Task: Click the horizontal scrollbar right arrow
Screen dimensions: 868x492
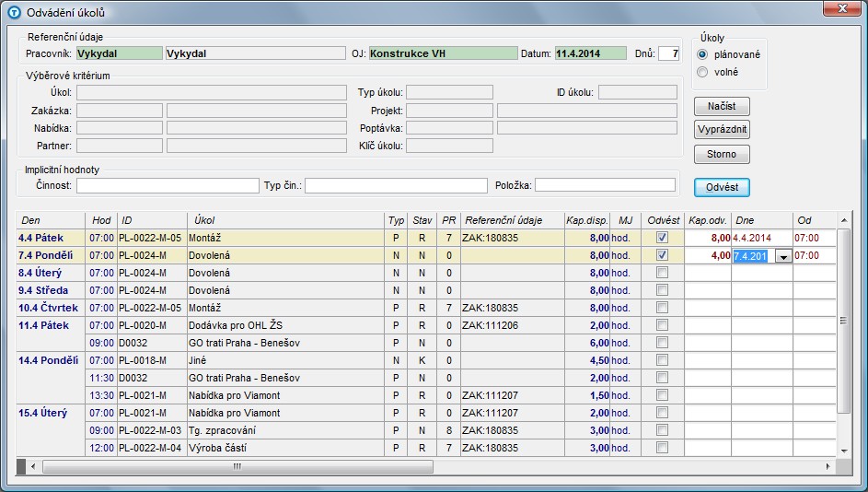Action: 828,466
